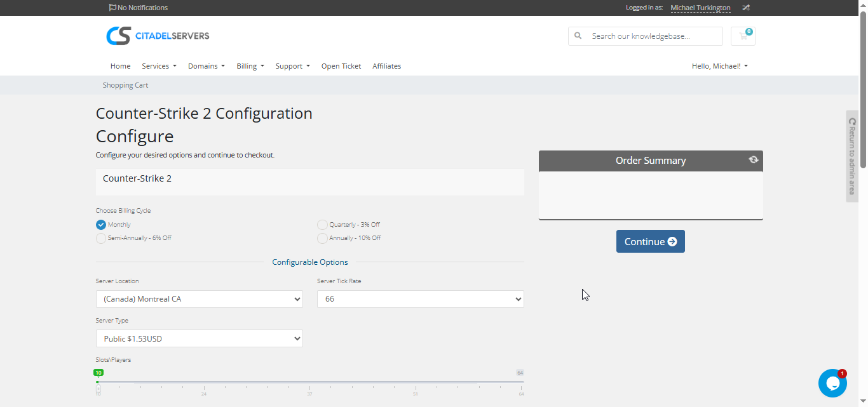Open the Server Location dropdown
The height and width of the screenshot is (407, 868).
point(199,299)
